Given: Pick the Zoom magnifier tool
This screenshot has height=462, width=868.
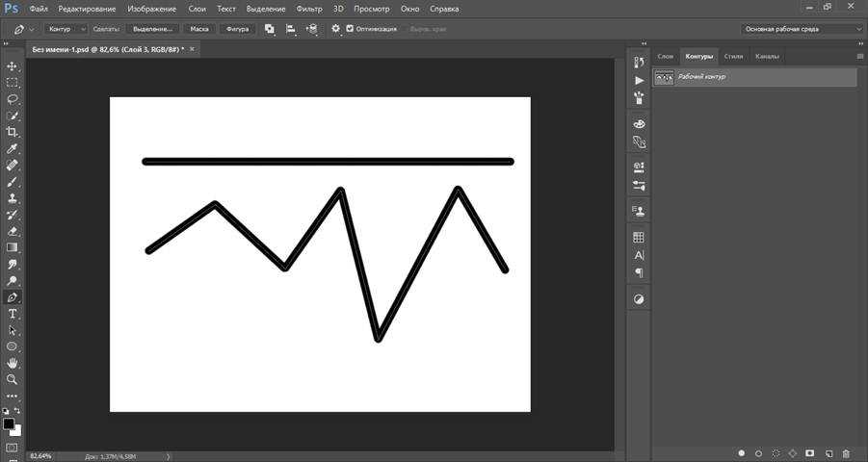Looking at the screenshot, I should pyautogui.click(x=13, y=379).
